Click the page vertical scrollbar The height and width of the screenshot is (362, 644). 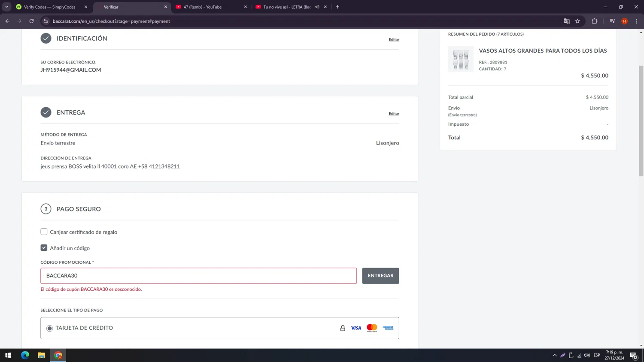point(641,120)
